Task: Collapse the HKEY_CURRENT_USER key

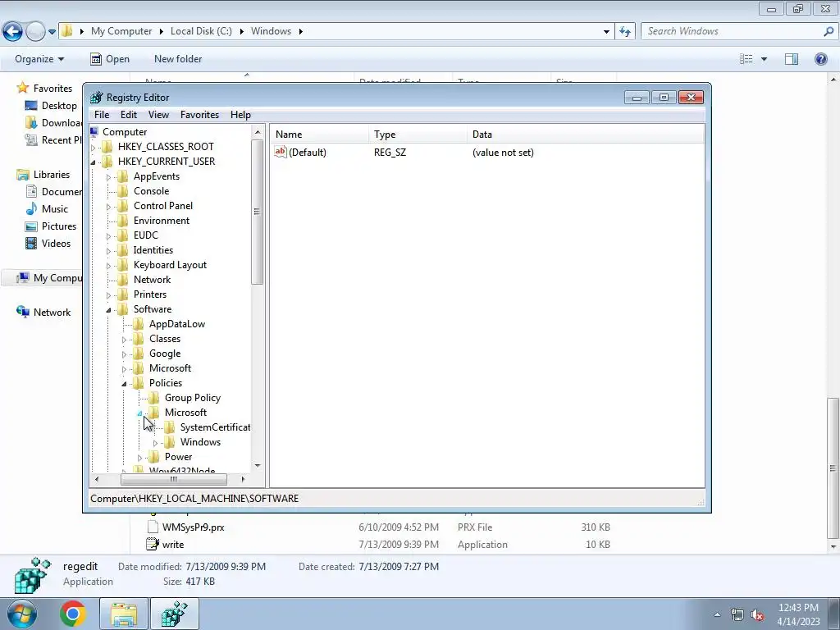Action: tap(94, 162)
